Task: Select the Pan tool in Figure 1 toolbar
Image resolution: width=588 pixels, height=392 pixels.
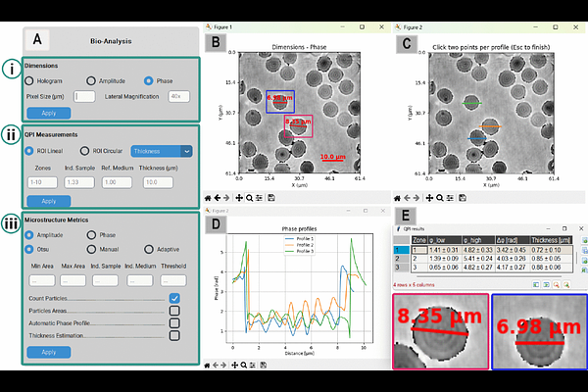Action: point(241,198)
